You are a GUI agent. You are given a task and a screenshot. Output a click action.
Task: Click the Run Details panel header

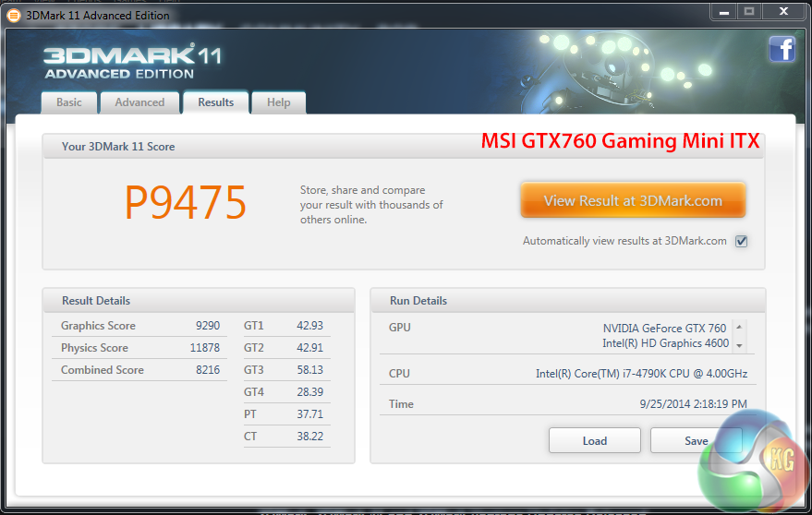[567, 301]
